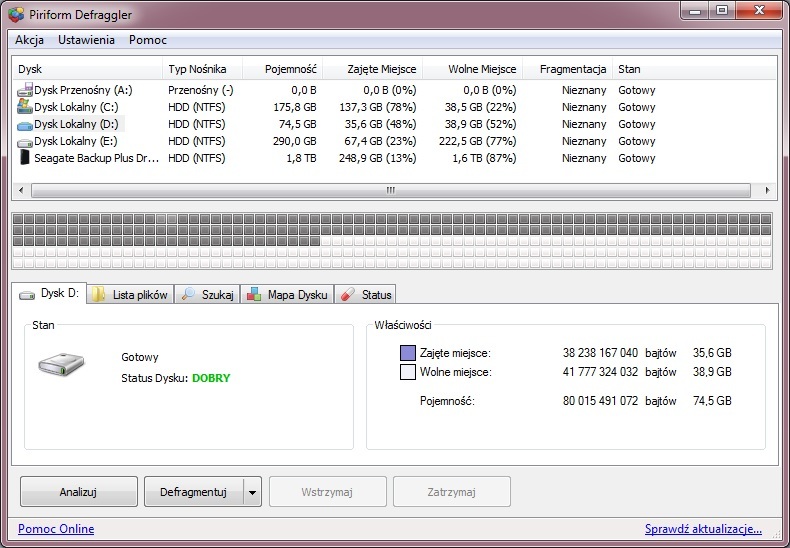Open the Pomoc menu
The image size is (790, 548).
(x=148, y=40)
